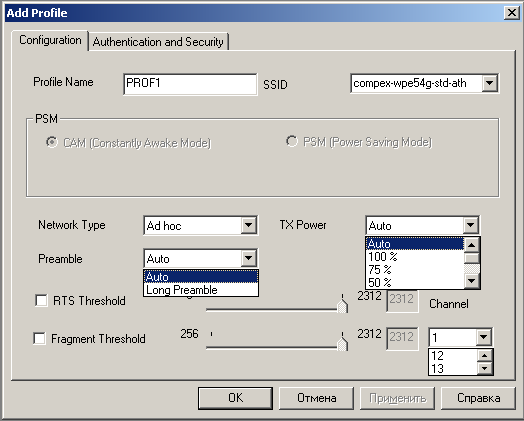Click TX Power list scroll down arrow
Viewport: 524px width, 421px height.
click(x=472, y=281)
